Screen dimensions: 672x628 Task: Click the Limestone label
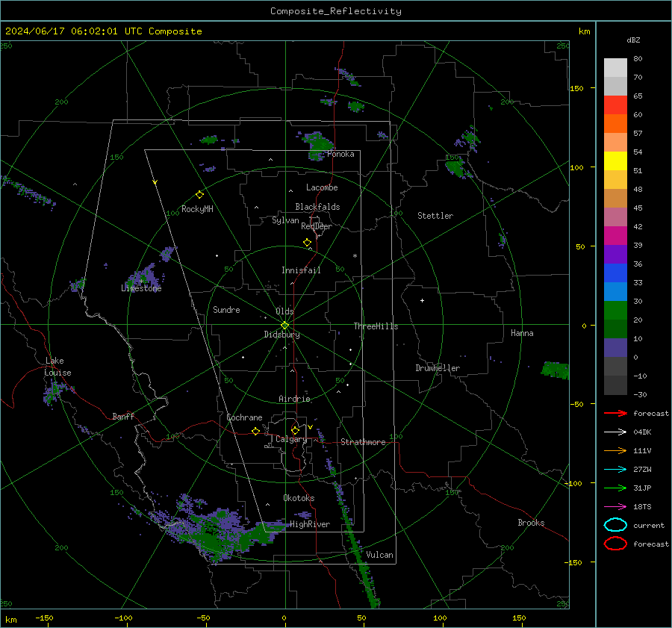(x=141, y=288)
